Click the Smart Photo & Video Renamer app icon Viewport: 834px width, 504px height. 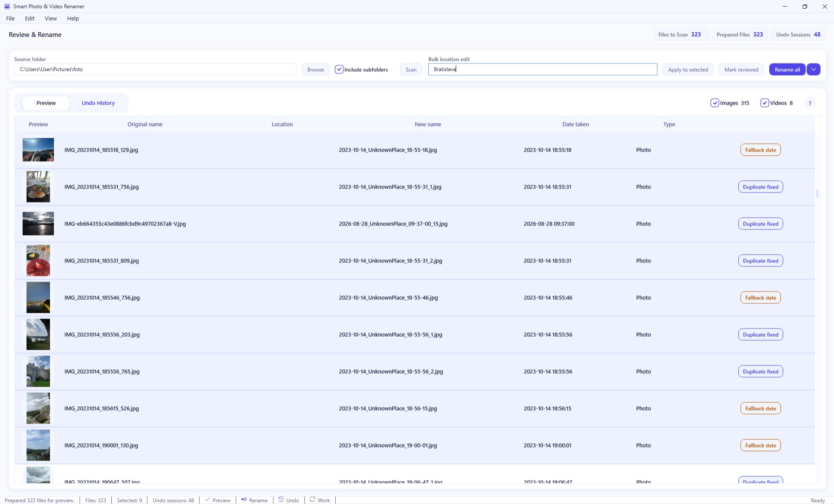(x=7, y=6)
